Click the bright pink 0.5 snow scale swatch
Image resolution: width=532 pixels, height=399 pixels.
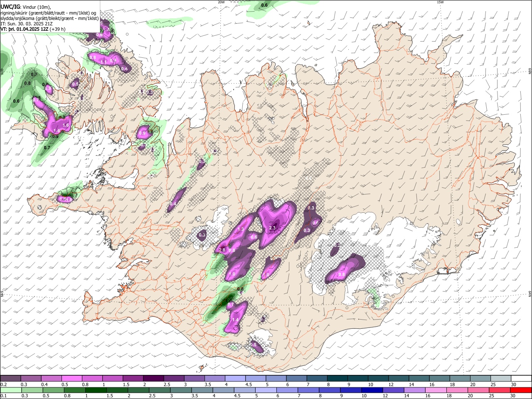[72, 378]
